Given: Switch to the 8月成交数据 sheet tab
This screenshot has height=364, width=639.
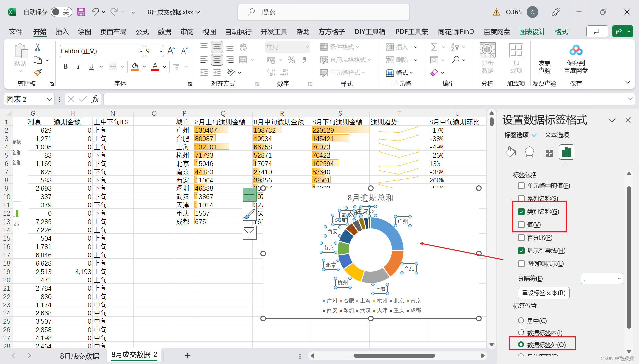Looking at the screenshot, I should [x=80, y=356].
